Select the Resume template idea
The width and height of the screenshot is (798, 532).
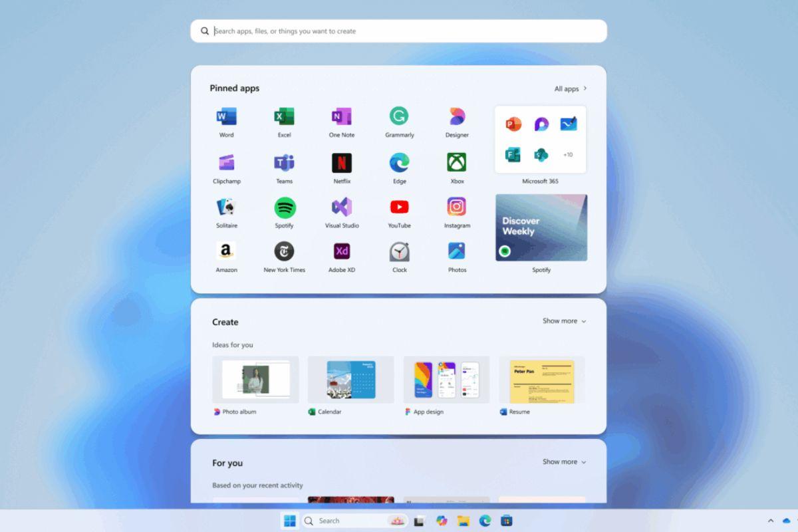(542, 380)
